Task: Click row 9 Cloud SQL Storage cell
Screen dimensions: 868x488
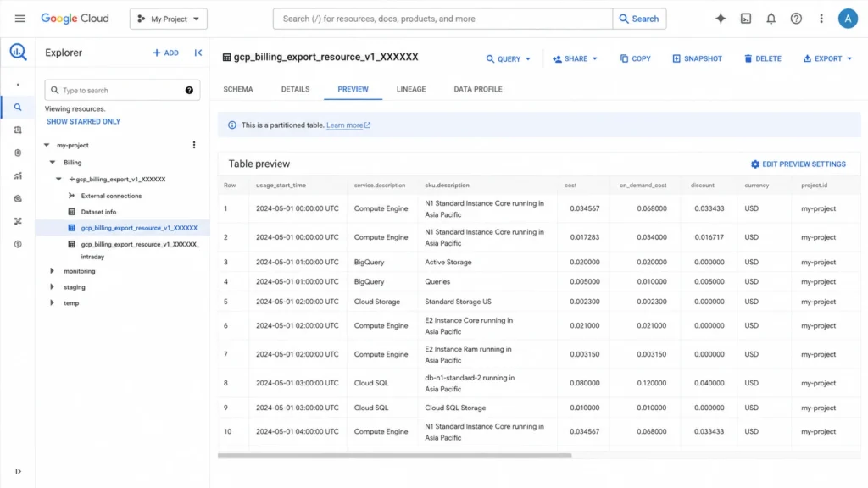Action: 455,408
